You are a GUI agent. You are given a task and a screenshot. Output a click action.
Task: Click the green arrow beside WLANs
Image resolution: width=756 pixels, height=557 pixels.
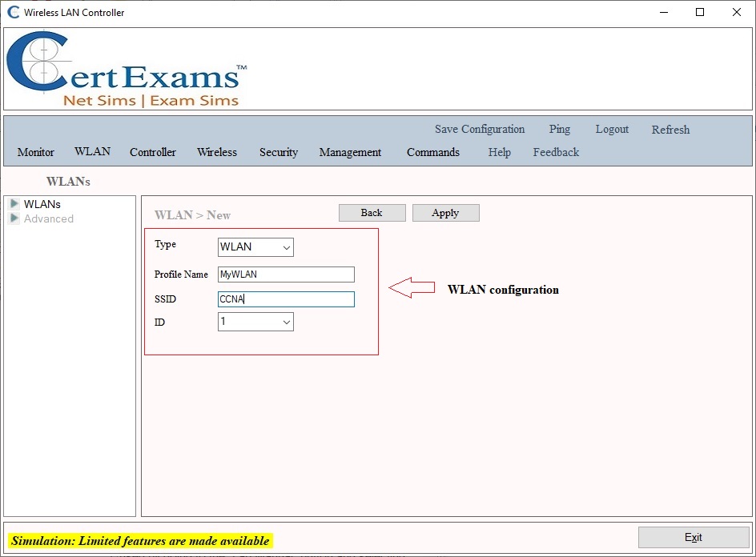click(14, 204)
